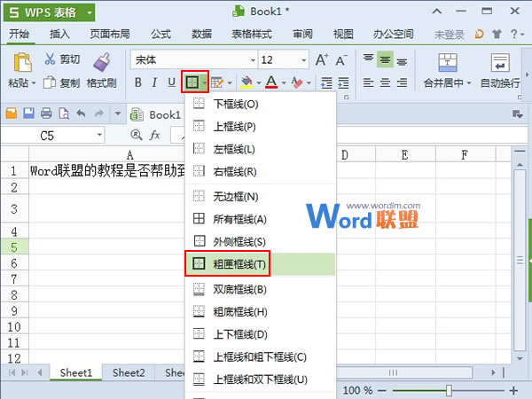This screenshot has width=532, height=399.
Task: Open the font name 宋体 dropdown
Action: [253, 60]
